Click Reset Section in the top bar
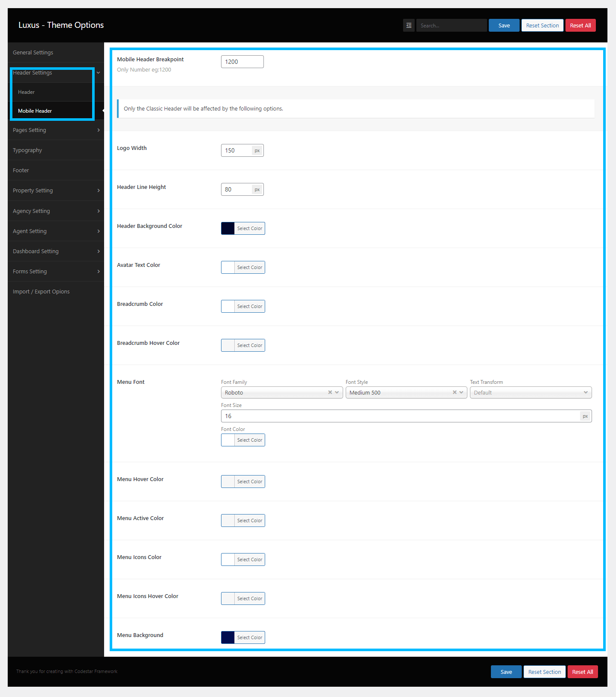 (542, 25)
